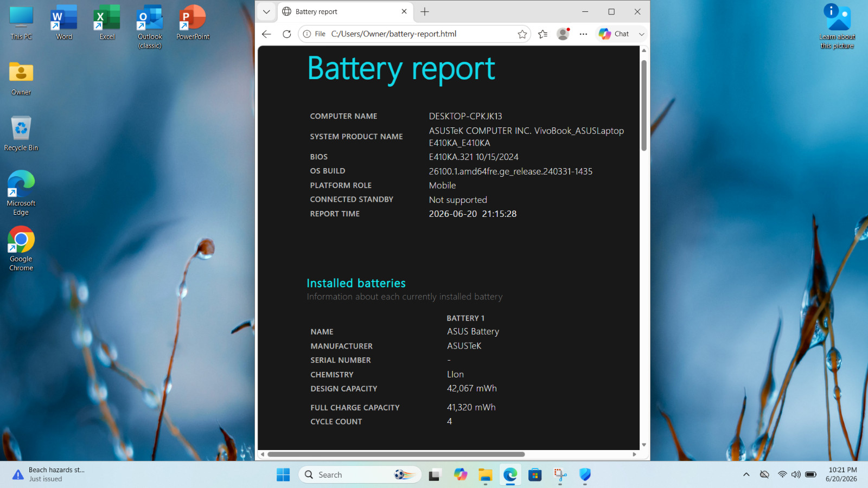The height and width of the screenshot is (488, 868).
Task: Click the Microsoft Edge desktop shortcut
Action: pos(21,193)
